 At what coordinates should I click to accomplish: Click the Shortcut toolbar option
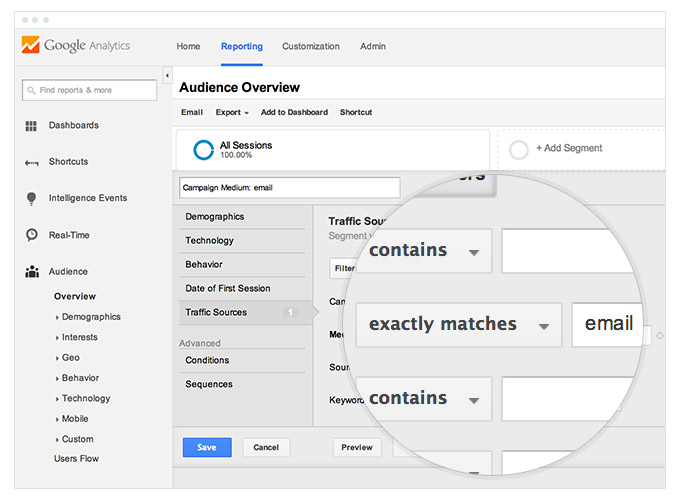pyautogui.click(x=356, y=112)
